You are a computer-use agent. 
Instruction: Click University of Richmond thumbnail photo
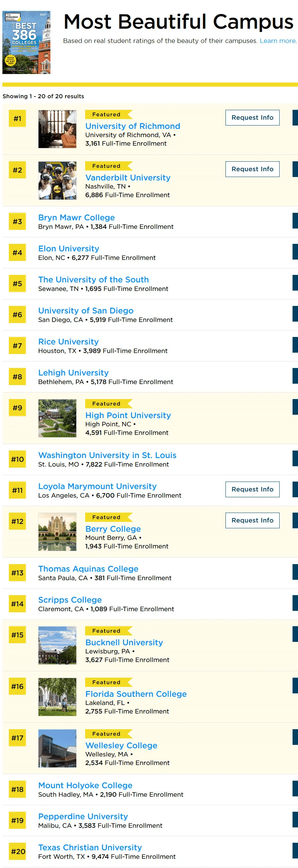click(57, 129)
